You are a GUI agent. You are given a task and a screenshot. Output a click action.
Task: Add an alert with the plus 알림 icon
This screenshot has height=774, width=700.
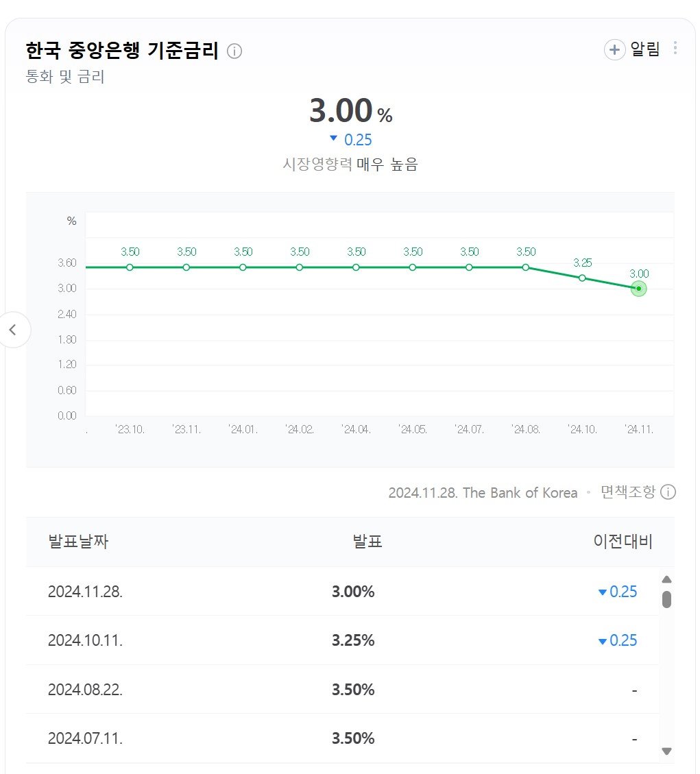614,50
